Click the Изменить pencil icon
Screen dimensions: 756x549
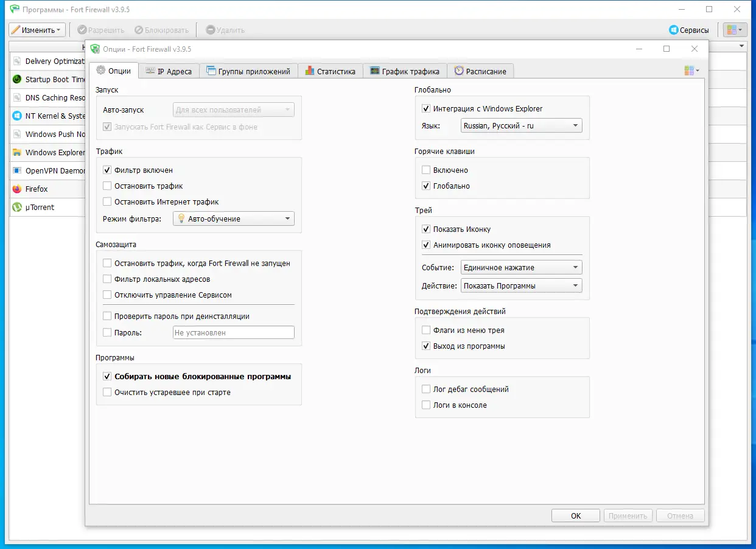click(15, 30)
